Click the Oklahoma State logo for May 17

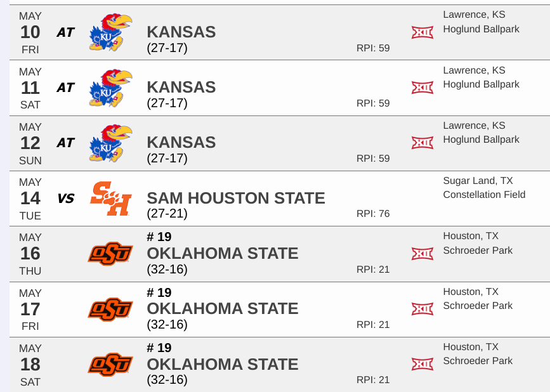[x=110, y=309]
